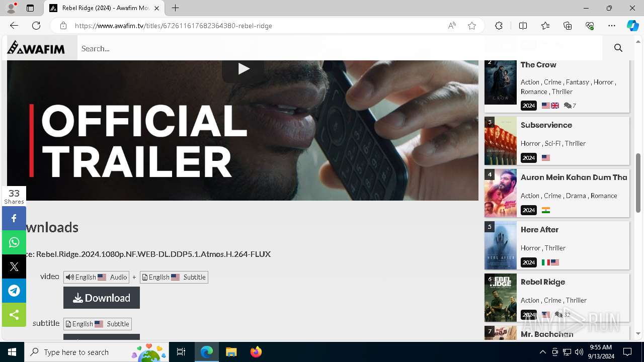View site information lock icon

63,26
